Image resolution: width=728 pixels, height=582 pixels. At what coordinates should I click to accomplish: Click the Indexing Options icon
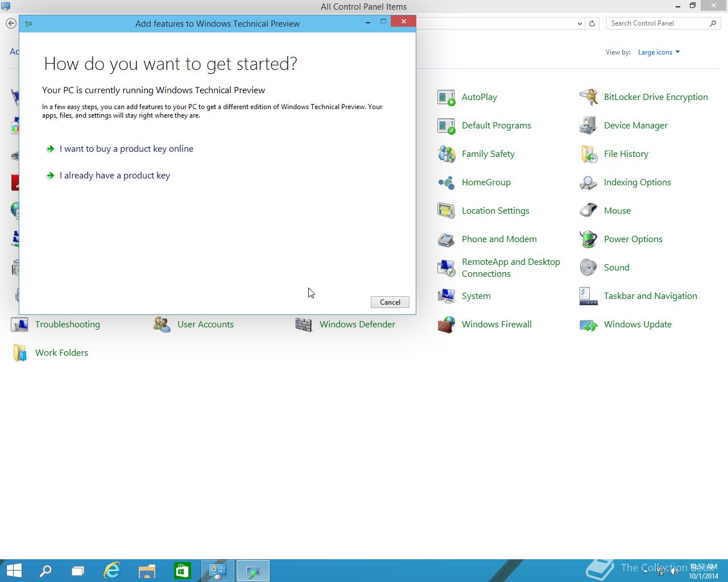(x=589, y=182)
